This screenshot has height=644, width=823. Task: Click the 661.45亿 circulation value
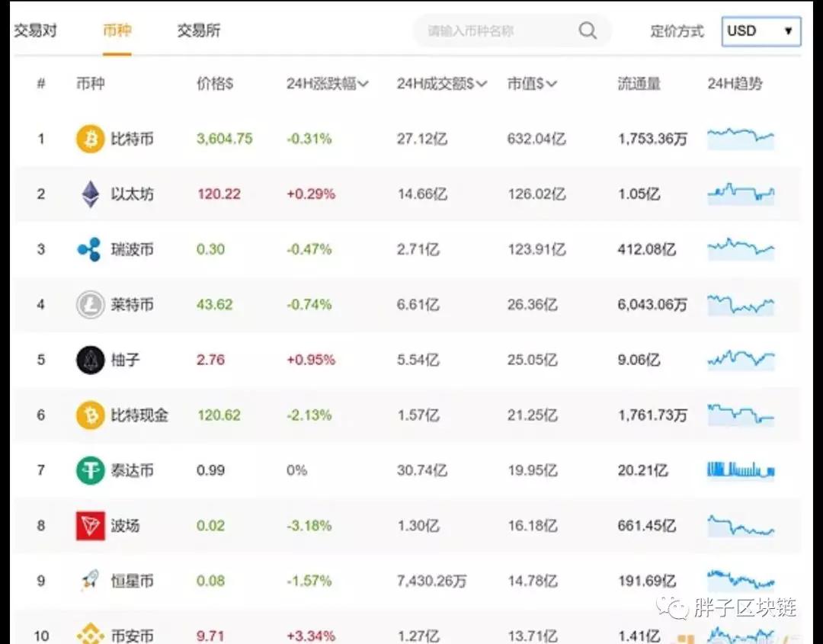647,525
